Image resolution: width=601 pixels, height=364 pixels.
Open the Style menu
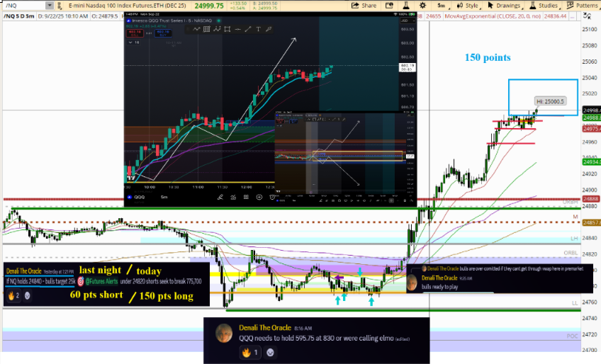(468, 6)
